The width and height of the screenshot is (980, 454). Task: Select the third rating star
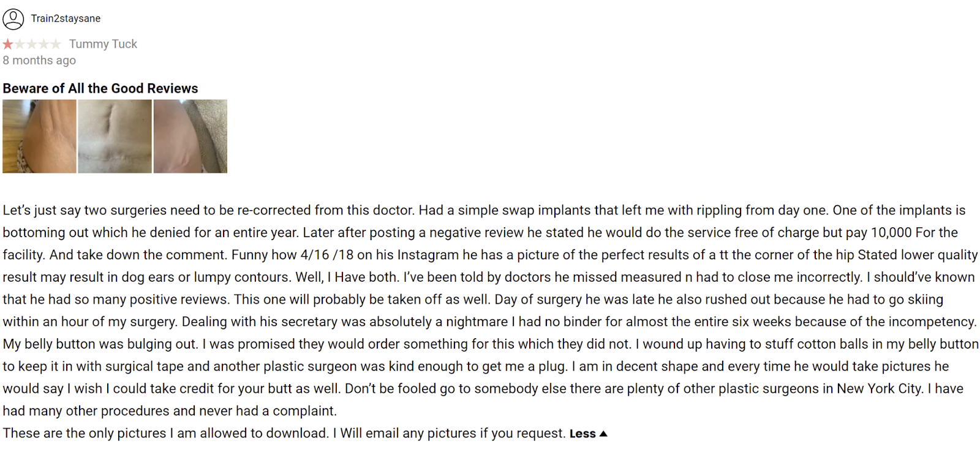[x=32, y=44]
